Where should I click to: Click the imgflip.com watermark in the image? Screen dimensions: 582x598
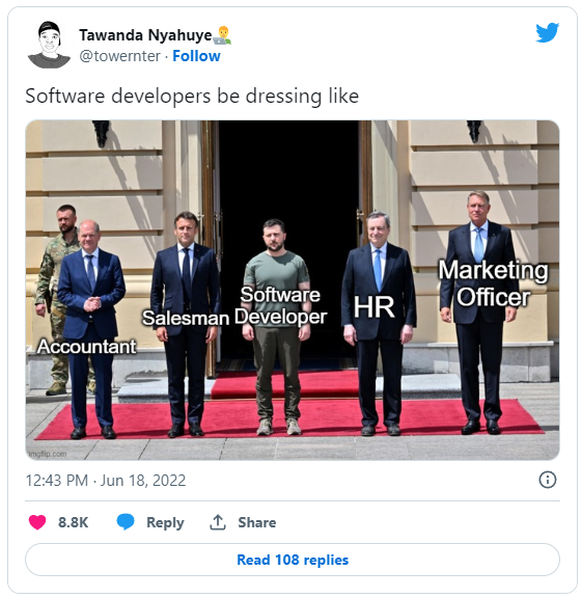tap(48, 454)
